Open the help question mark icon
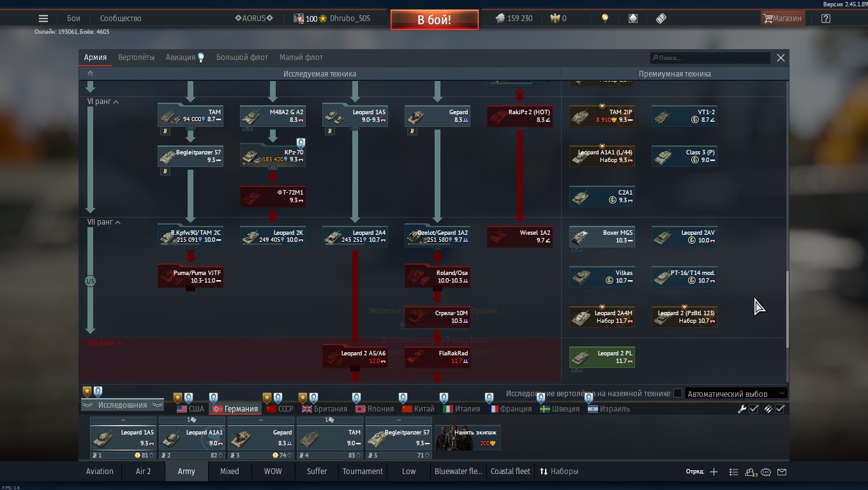Screen dimensions: 868x490 click(826, 19)
